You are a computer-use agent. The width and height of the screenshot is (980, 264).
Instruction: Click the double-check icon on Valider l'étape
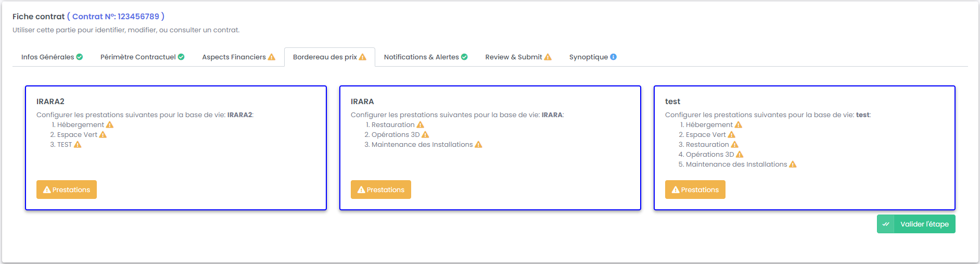pos(886,224)
